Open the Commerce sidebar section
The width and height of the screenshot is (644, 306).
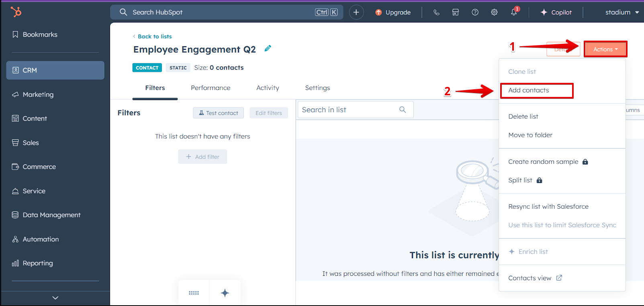click(x=34, y=167)
